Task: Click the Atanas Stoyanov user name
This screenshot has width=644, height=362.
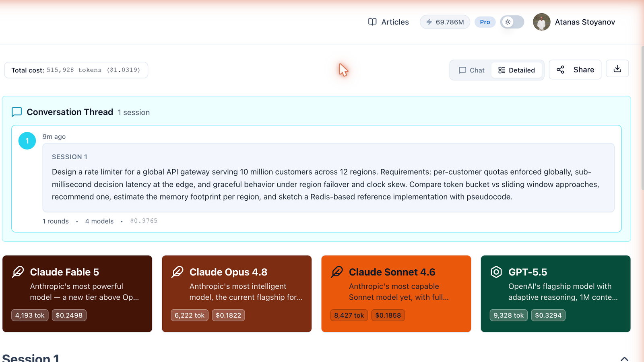Action: [x=585, y=22]
